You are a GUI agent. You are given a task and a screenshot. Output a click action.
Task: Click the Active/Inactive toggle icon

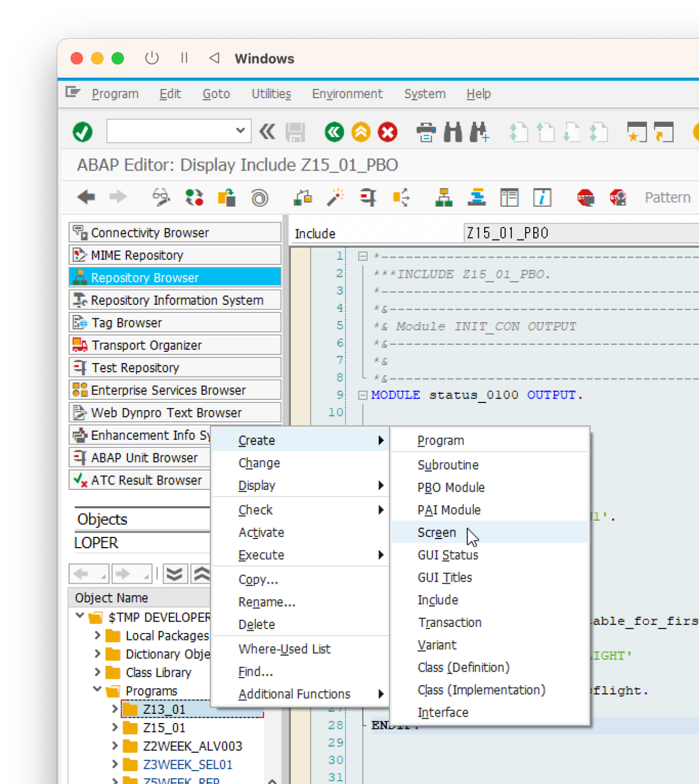tap(194, 197)
